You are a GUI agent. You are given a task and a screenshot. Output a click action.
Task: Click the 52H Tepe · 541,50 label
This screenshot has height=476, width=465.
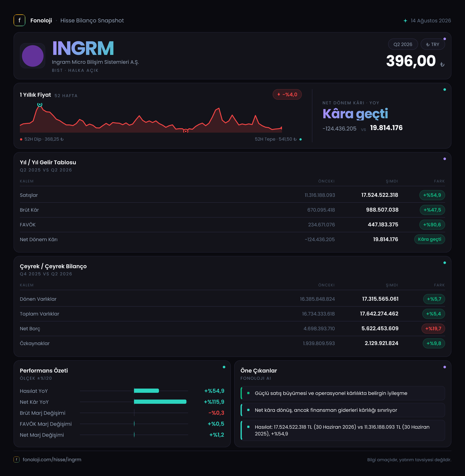(x=276, y=139)
